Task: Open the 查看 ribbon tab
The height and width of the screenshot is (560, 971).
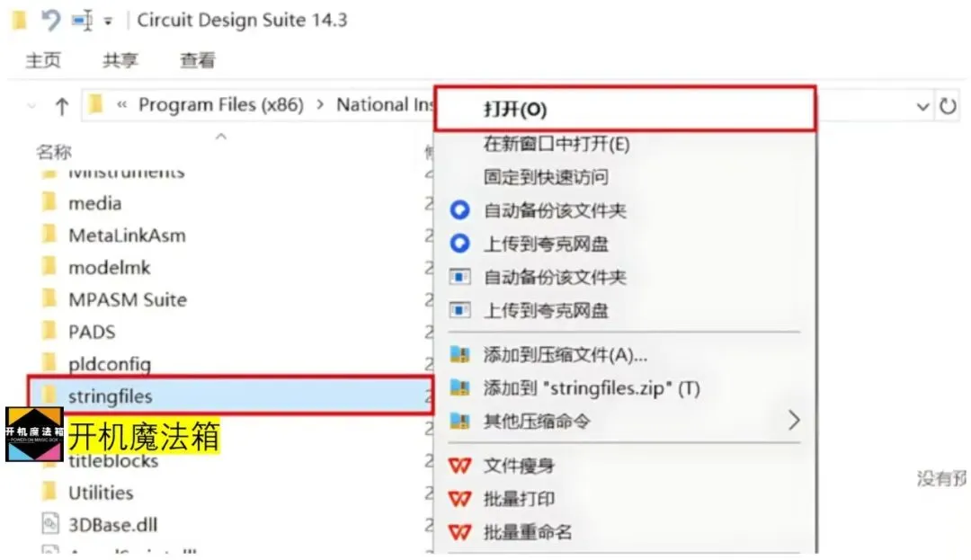Action: click(198, 60)
